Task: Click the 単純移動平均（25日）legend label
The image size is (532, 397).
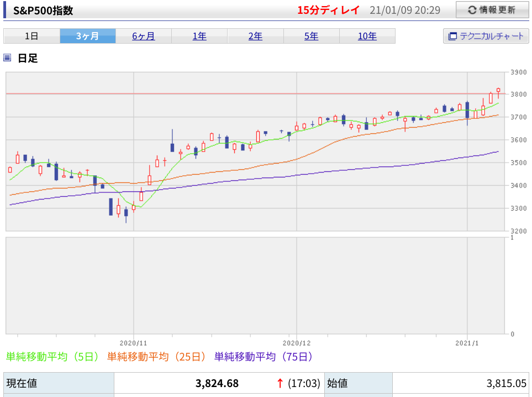Action: (157, 357)
